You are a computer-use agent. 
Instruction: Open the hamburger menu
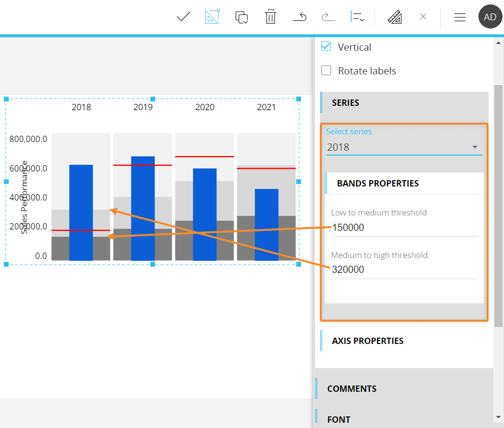tap(460, 17)
